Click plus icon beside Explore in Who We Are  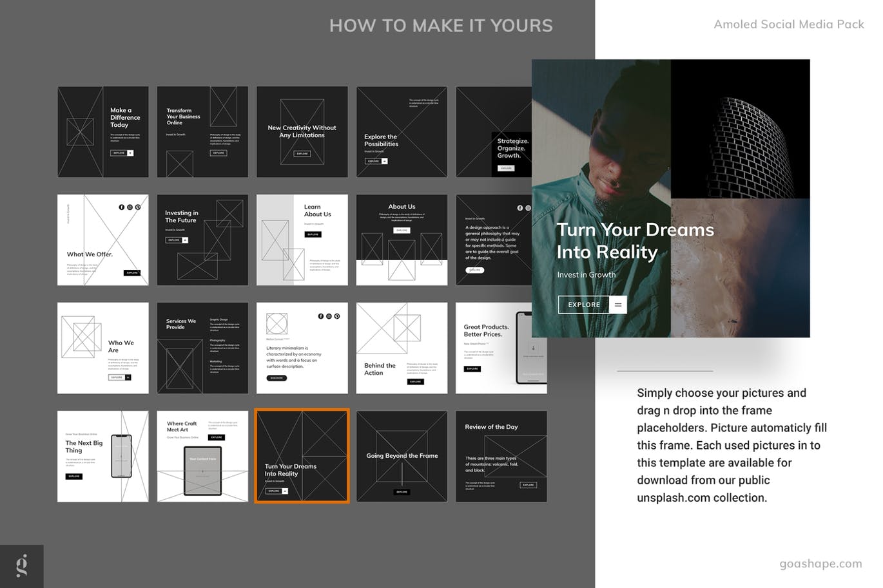128,377
